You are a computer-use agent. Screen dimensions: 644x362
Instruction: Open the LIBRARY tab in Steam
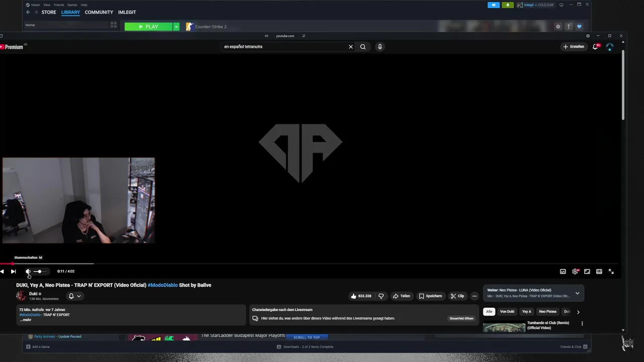(70, 12)
